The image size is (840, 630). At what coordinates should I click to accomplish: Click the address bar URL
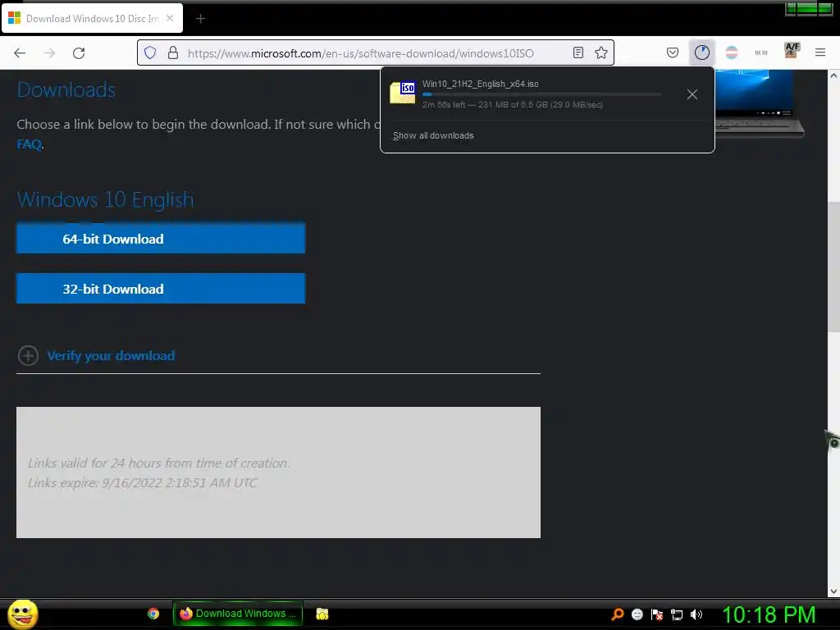[361, 53]
